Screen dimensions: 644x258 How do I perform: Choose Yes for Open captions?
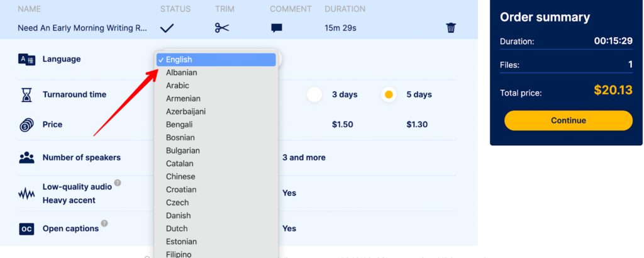[289, 229]
